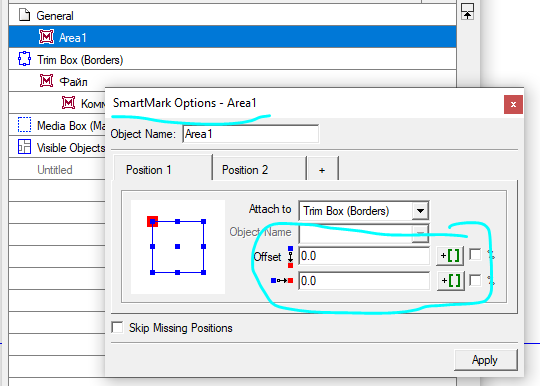The width and height of the screenshot is (540, 386).
Task: Click the Media Box dotted rectangle icon
Action: [24, 125]
